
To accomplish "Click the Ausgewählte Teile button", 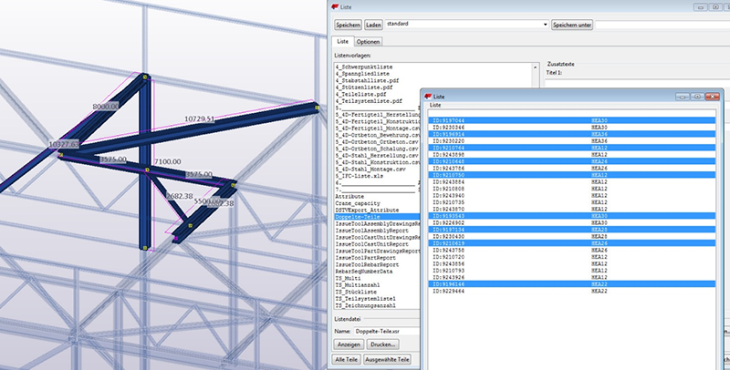I will (x=387, y=359).
